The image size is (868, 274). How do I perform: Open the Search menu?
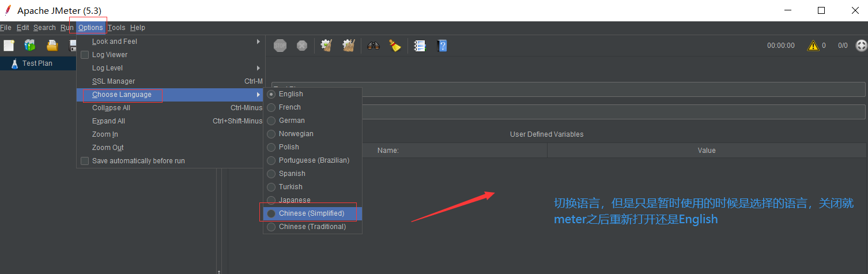[44, 28]
